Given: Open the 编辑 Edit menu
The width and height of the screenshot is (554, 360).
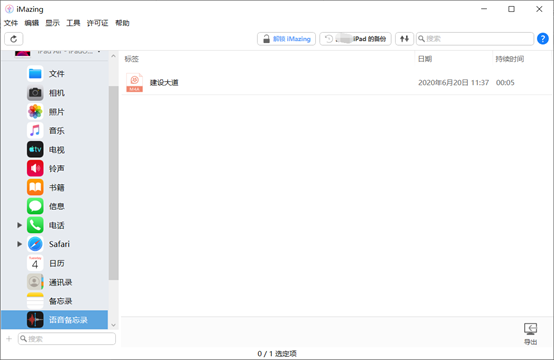Looking at the screenshot, I should [x=31, y=23].
